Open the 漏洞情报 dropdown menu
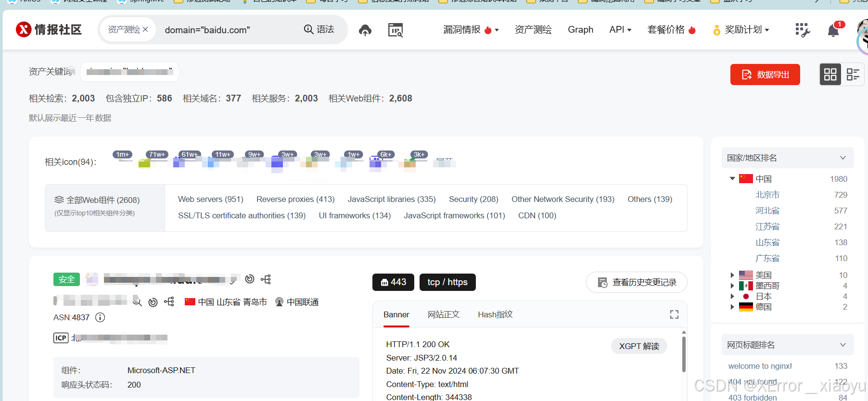Image resolution: width=868 pixels, height=401 pixels. 471,30
